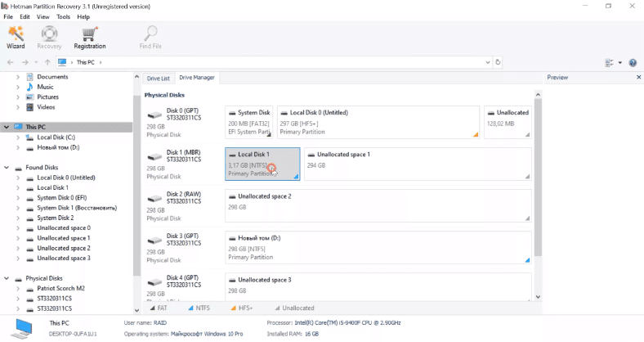Screen dimensions: 644x342
Task: Open the view options dropdown arrow
Action: [619, 63]
